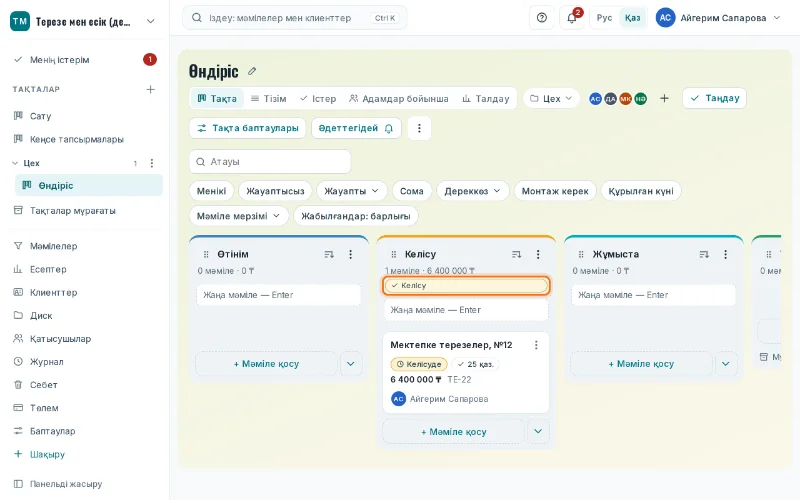The height and width of the screenshot is (500, 800).
Task: Click the Таңдау button
Action: [x=714, y=98]
